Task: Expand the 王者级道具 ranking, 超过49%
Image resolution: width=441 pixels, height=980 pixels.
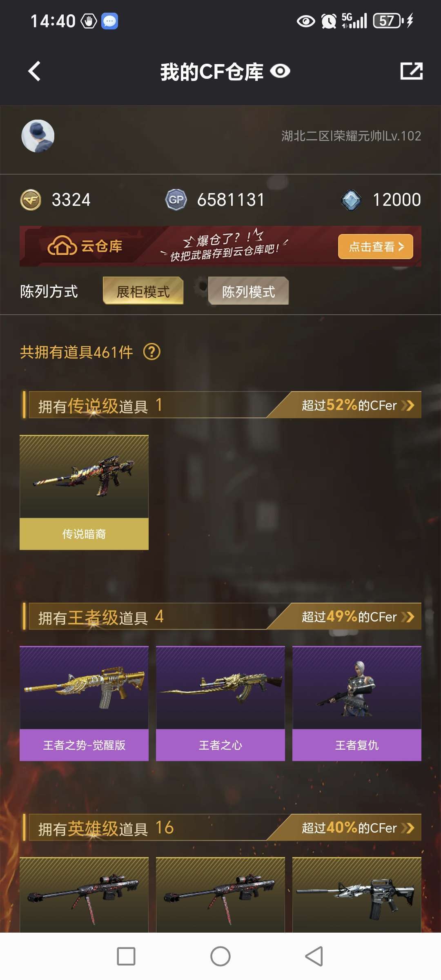Action: point(358,617)
